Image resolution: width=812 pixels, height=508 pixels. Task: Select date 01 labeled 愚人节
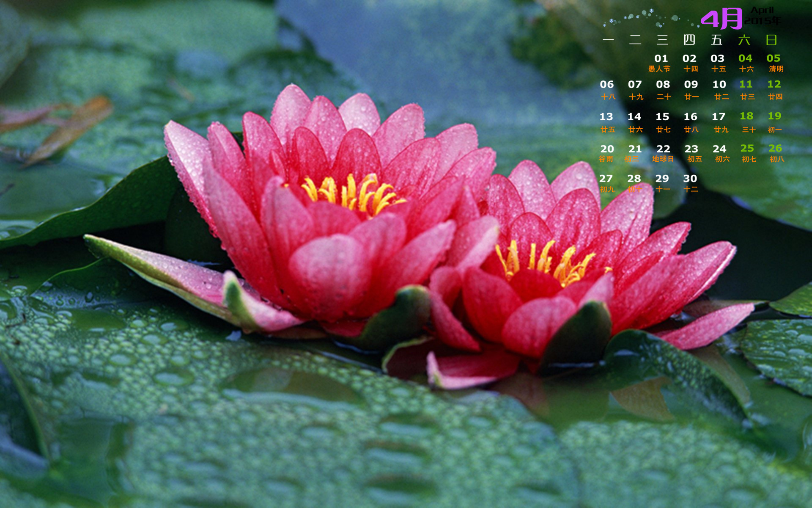[661, 59]
